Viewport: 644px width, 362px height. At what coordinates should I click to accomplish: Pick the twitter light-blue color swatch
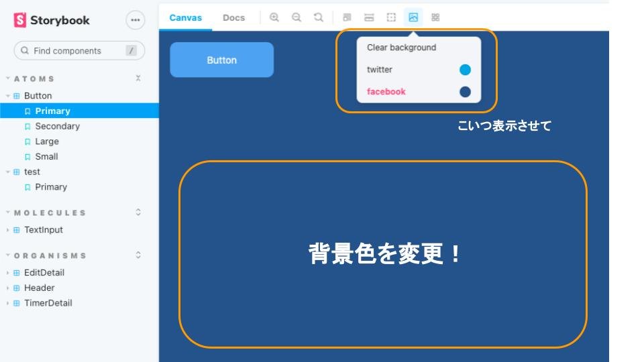tap(465, 70)
